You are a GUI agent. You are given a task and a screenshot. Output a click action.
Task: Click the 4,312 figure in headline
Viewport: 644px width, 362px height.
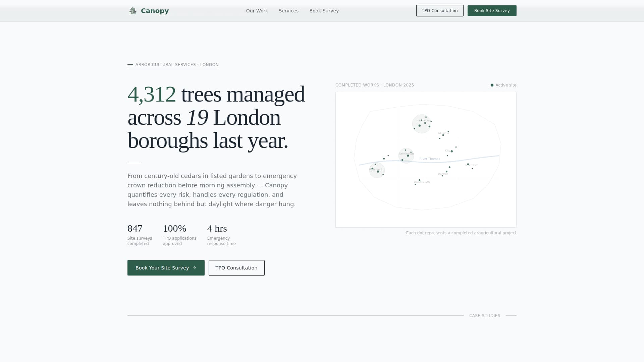152,94
